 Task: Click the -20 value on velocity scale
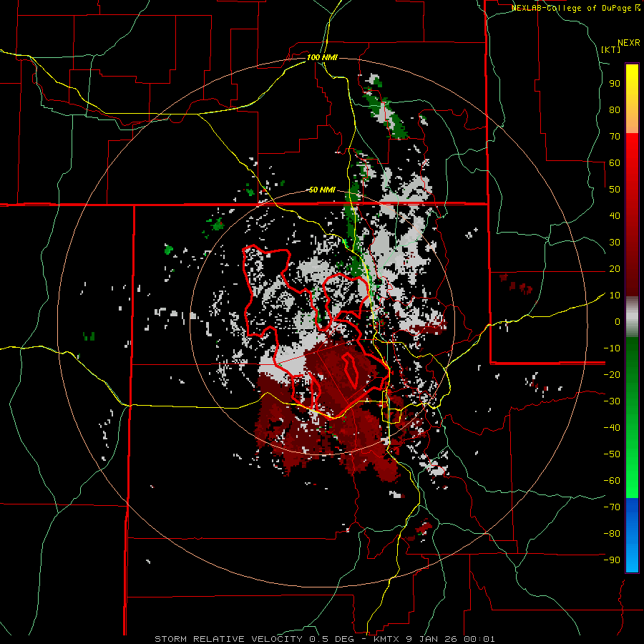click(612, 374)
